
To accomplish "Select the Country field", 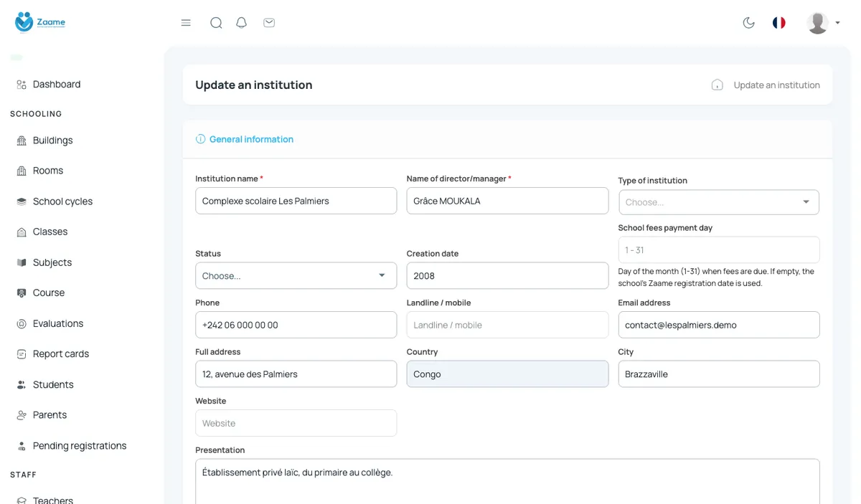I will 507,374.
